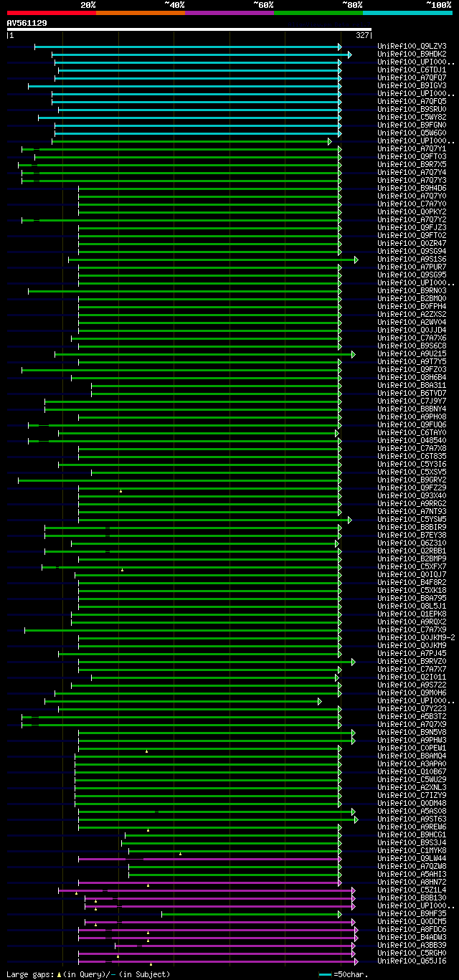Click the purple alignment bar for UniRef100_Q9LW44
Viewport: 459px width, 980px height.
(x=209, y=858)
